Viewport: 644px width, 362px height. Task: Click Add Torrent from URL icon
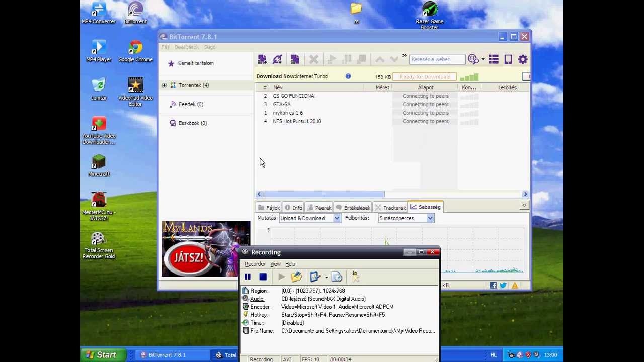(277, 59)
